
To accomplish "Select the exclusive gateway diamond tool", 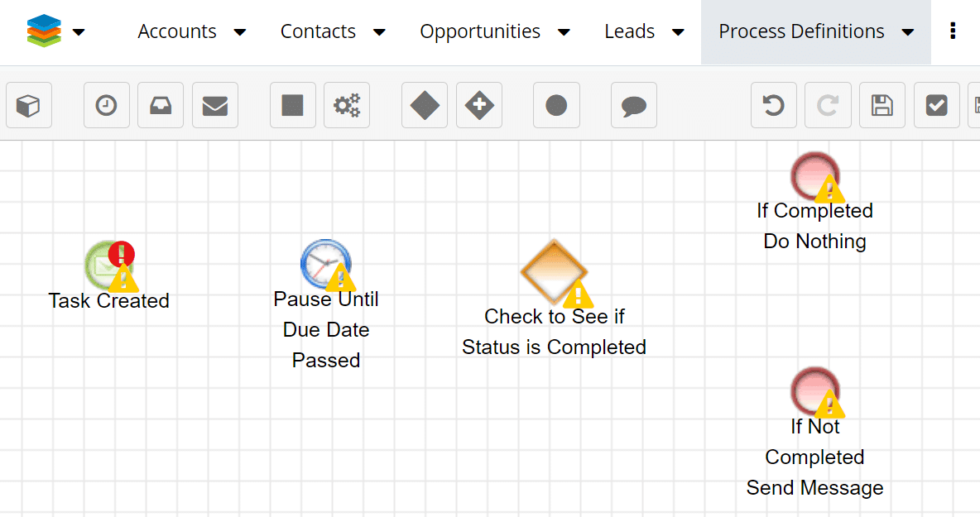I will coord(424,105).
